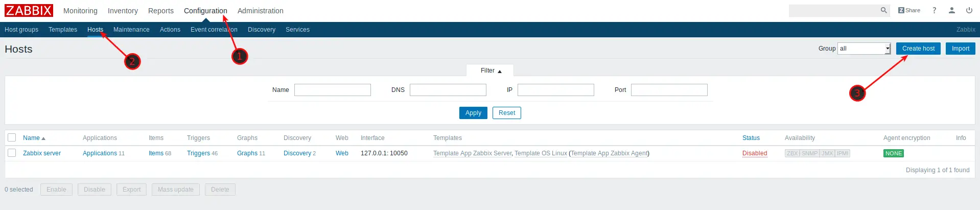The height and width of the screenshot is (210, 980).
Task: Tick the Zabbix server row checkbox
Action: pos(12,153)
